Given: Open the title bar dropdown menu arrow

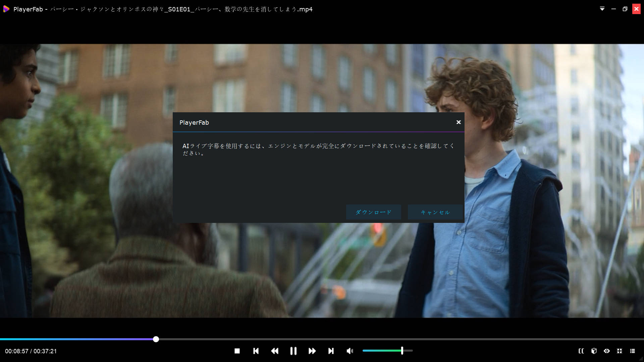Looking at the screenshot, I should tap(602, 9).
